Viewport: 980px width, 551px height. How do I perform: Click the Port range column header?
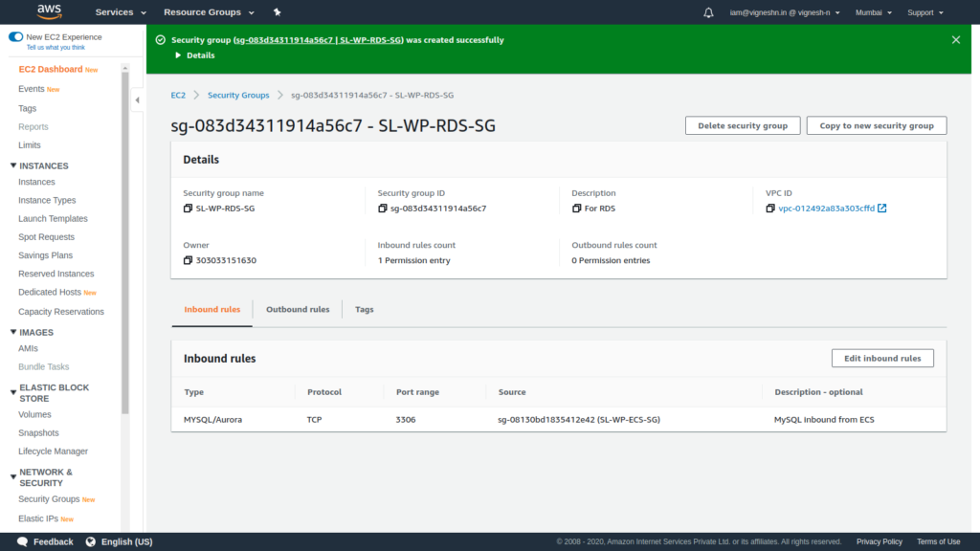tap(417, 391)
